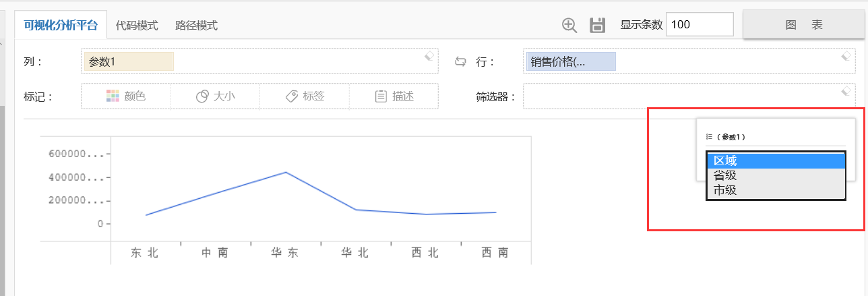Click the 颜色 color mark icon

click(113, 96)
